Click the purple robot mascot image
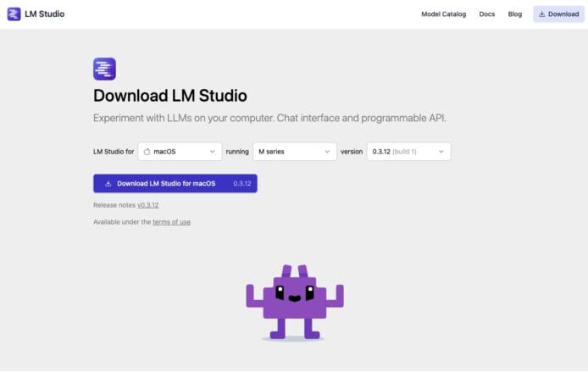The width and height of the screenshot is (588, 373). pos(294,302)
